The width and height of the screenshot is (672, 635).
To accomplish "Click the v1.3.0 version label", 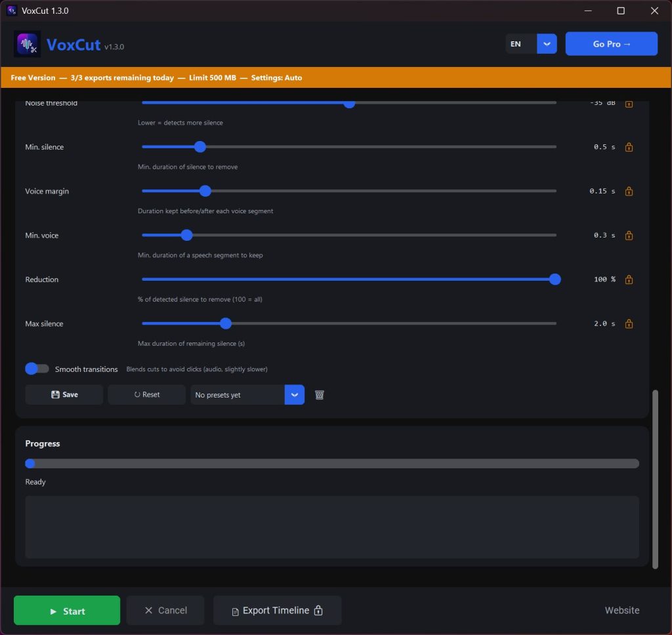I will point(114,47).
